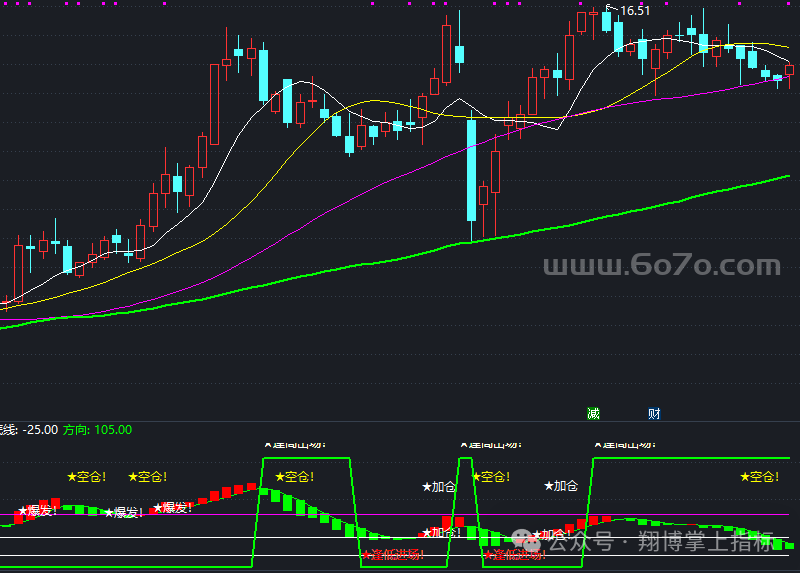Click the green 减 marker
800x573 pixels.
[x=593, y=413]
